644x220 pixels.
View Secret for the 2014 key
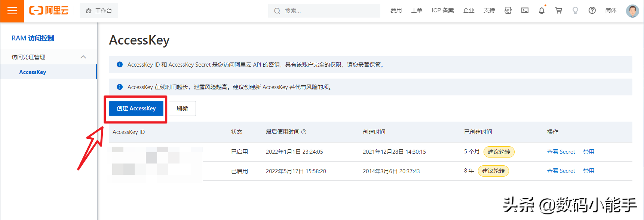(x=561, y=171)
